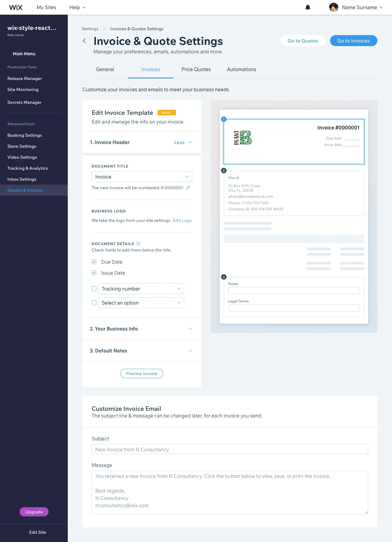Toggle the Due Date checkbox
This screenshot has width=392, height=542.
[x=94, y=262]
